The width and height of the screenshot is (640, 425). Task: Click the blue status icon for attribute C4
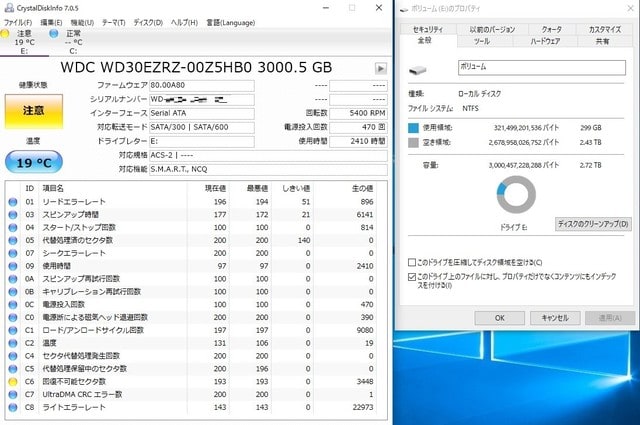click(13, 356)
